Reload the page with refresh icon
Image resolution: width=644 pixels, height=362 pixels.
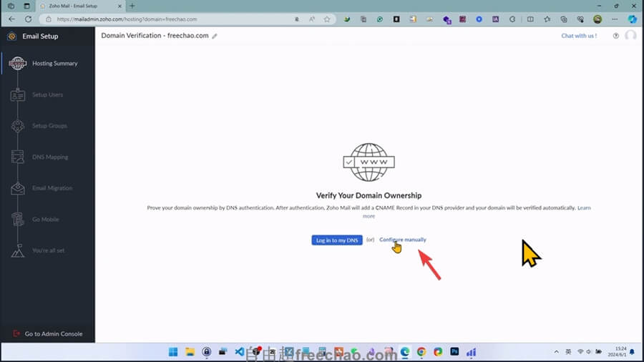click(28, 19)
